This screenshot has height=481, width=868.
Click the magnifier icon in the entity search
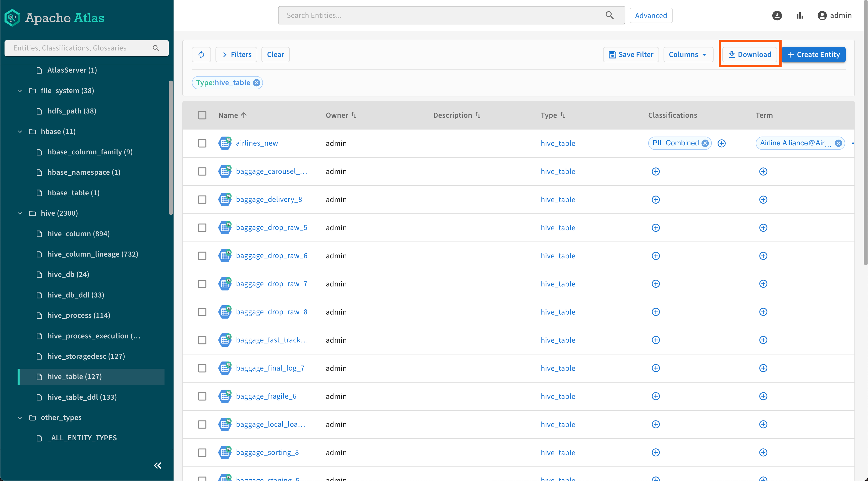click(609, 15)
